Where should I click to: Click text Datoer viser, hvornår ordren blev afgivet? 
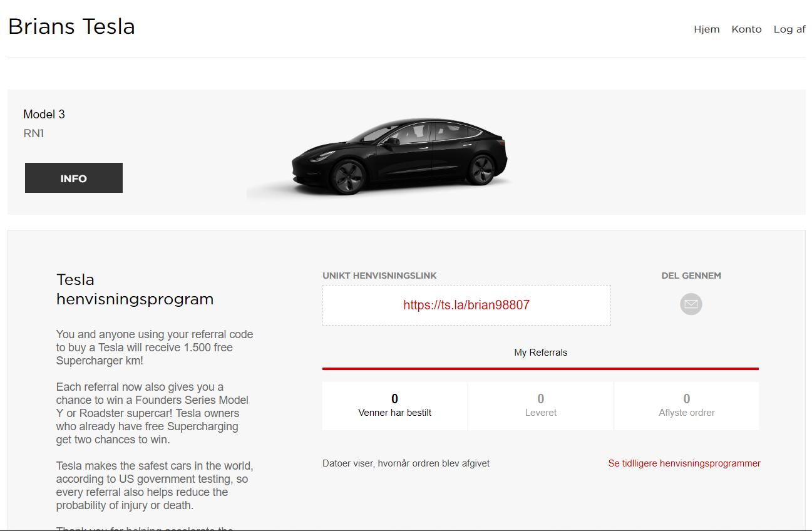(406, 463)
